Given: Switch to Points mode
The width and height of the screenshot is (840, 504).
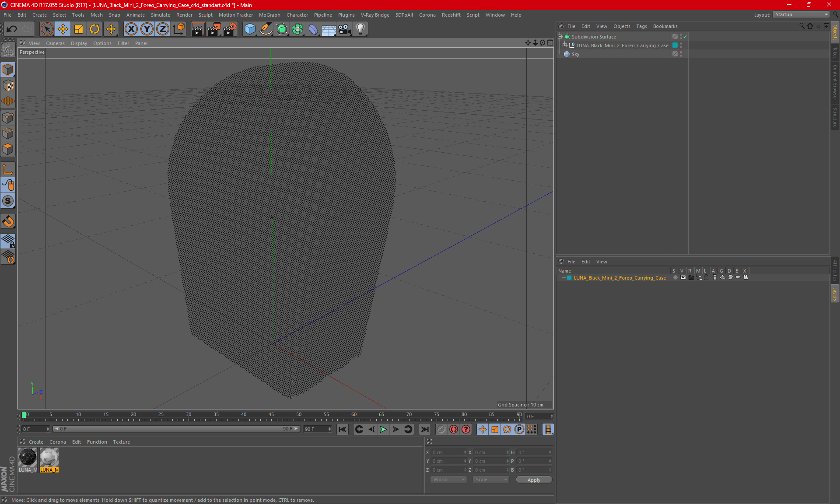Looking at the screenshot, I should tap(8, 118).
